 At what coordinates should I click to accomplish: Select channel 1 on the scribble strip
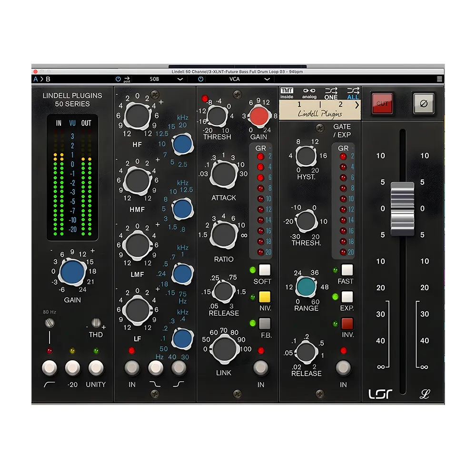pos(299,104)
